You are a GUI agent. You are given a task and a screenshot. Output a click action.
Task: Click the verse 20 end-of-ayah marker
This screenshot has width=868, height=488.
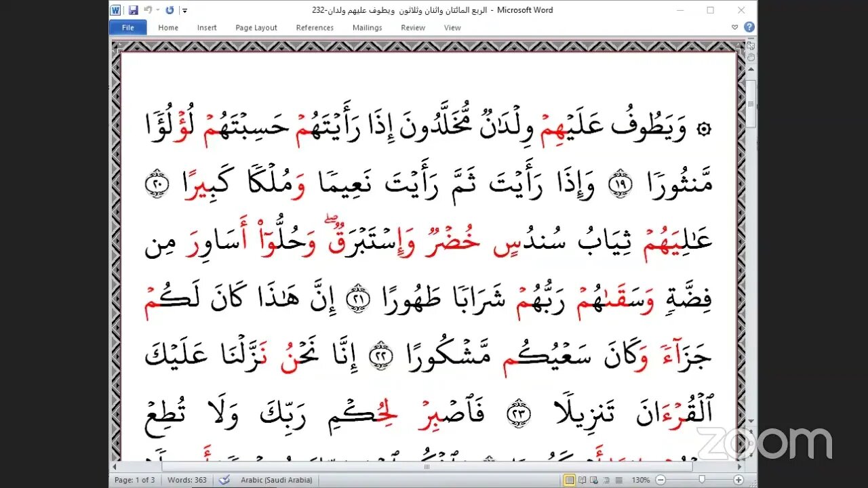tap(157, 184)
